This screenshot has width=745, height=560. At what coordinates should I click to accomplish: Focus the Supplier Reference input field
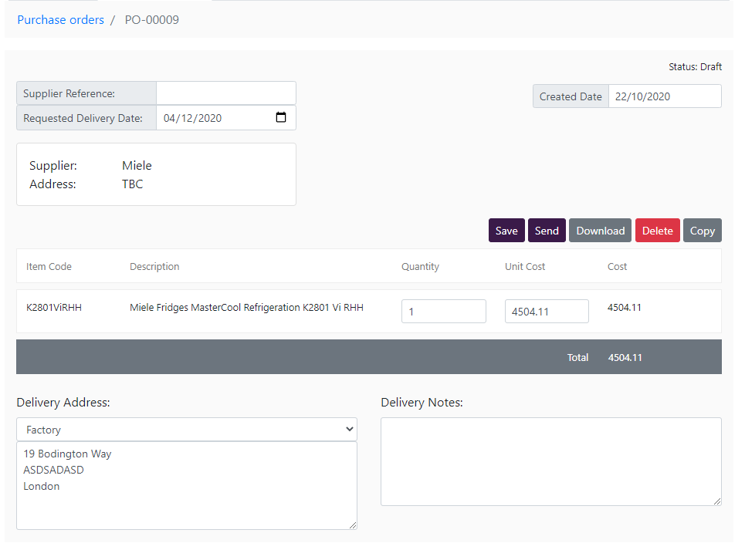[226, 93]
